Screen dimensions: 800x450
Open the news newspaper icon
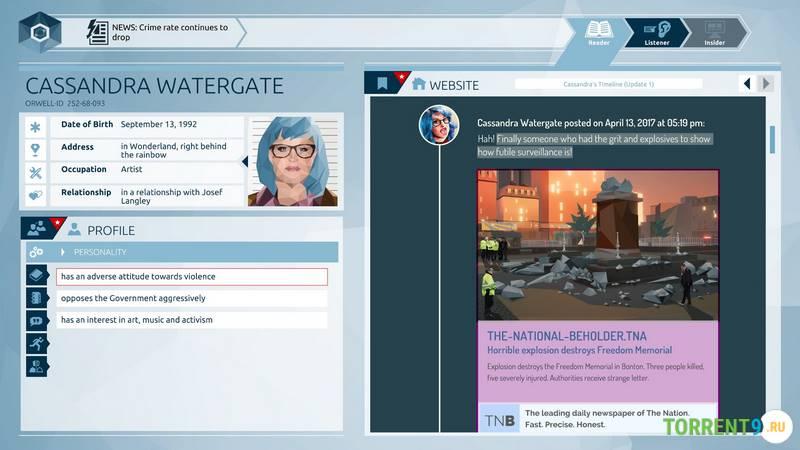(98, 32)
